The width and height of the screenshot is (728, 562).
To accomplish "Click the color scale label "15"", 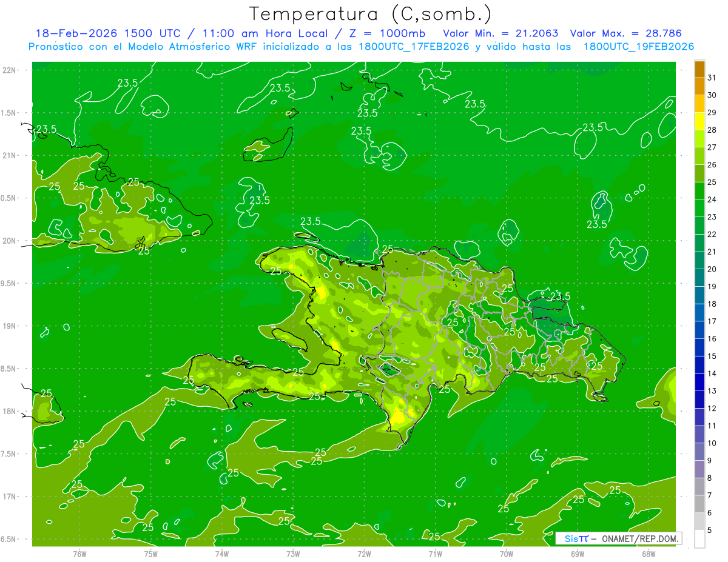I will tap(712, 356).
